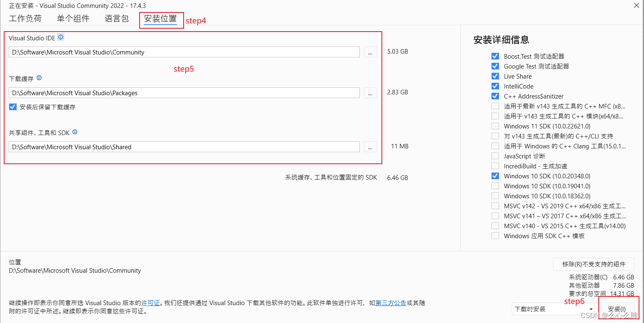
Task: Check IncrediBuild - 生成加速
Action: pos(495,166)
